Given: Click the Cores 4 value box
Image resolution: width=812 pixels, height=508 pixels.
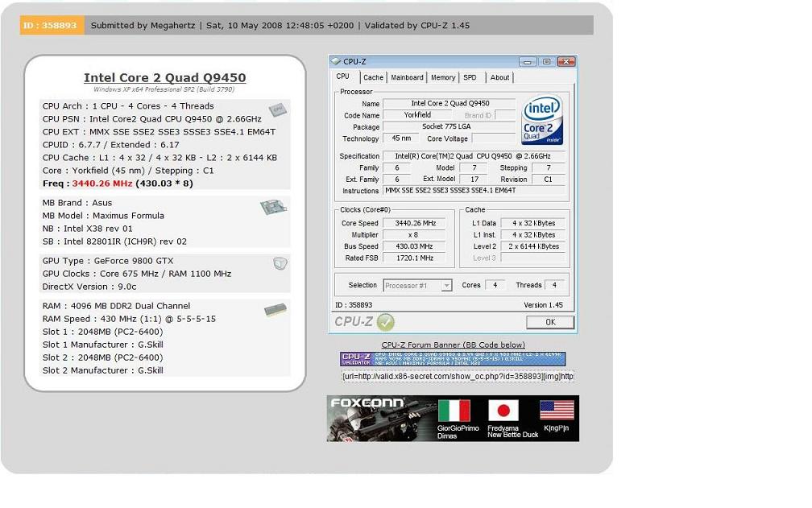Looking at the screenshot, I should click(495, 285).
